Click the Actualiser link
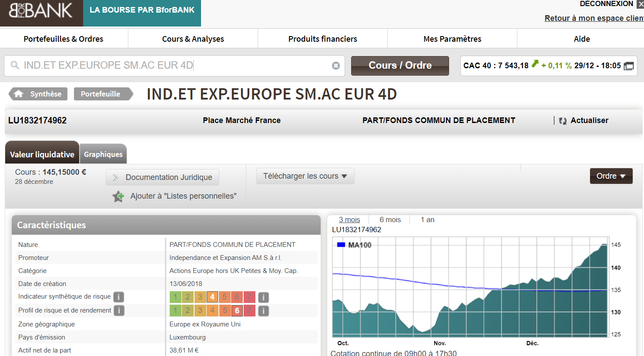 click(x=590, y=120)
